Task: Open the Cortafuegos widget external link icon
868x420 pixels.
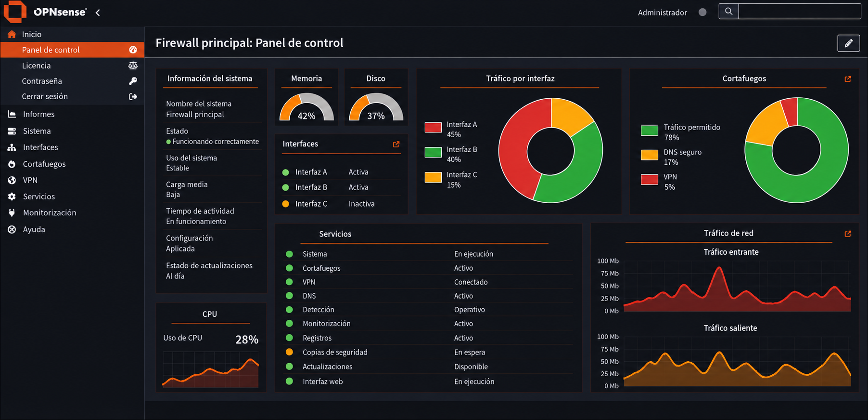Action: click(x=848, y=79)
